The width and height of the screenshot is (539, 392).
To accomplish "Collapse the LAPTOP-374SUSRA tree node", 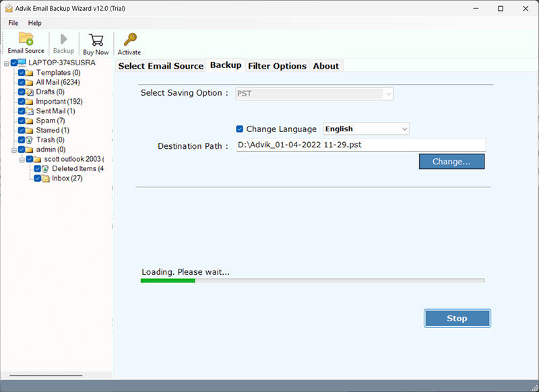I will coord(7,63).
